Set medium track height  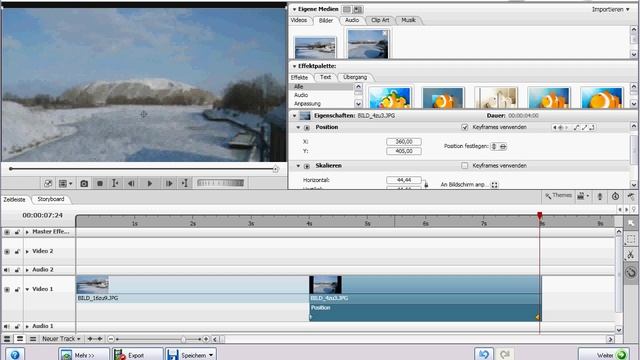(x=20, y=339)
